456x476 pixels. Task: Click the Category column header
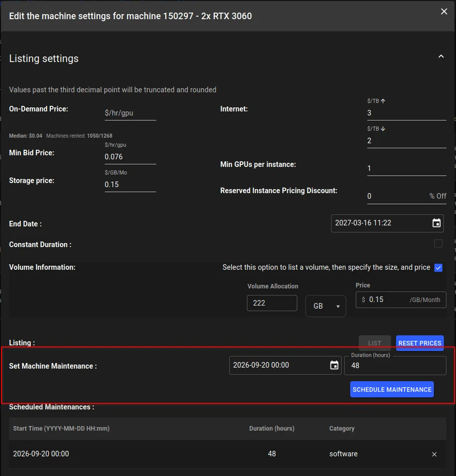tap(342, 428)
